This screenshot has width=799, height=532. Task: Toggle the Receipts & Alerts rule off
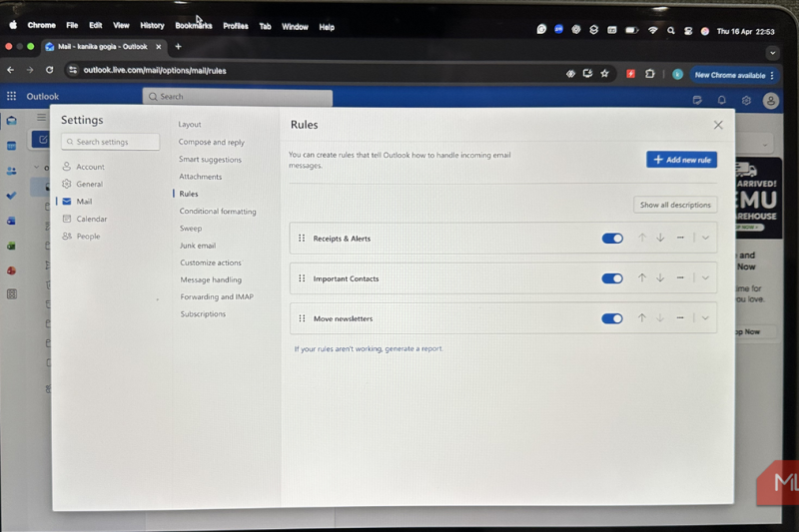[612, 239]
